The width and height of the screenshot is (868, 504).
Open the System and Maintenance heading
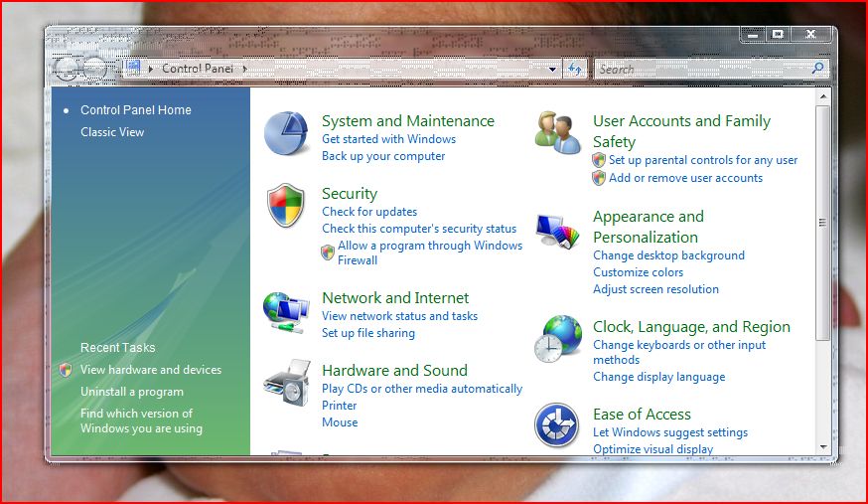tap(408, 120)
